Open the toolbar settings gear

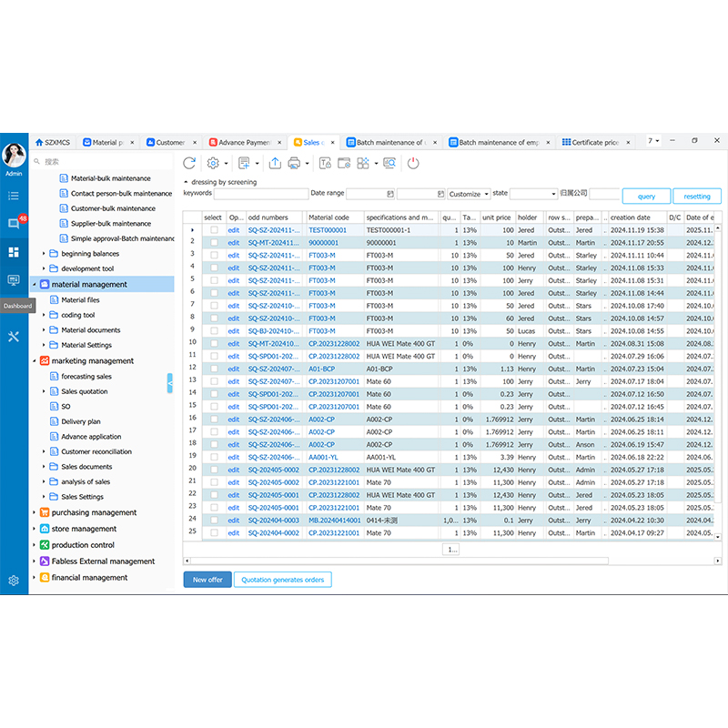(x=211, y=163)
